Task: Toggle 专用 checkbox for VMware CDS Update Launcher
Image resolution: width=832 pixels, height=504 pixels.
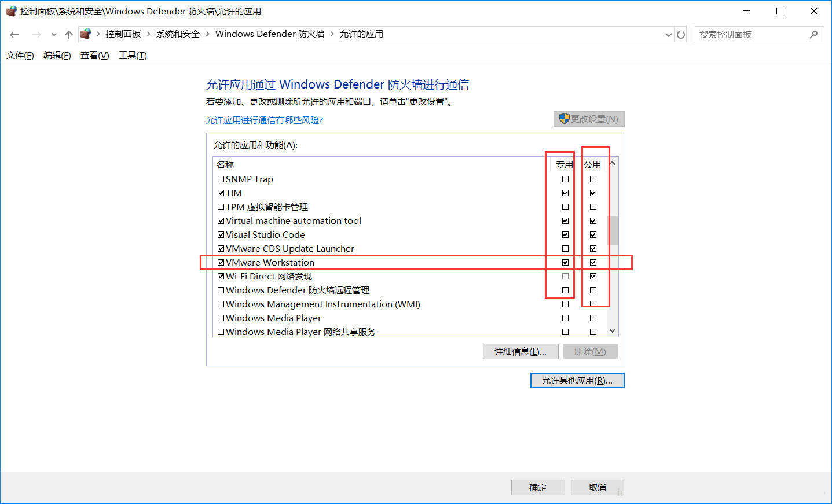Action: pyautogui.click(x=565, y=249)
